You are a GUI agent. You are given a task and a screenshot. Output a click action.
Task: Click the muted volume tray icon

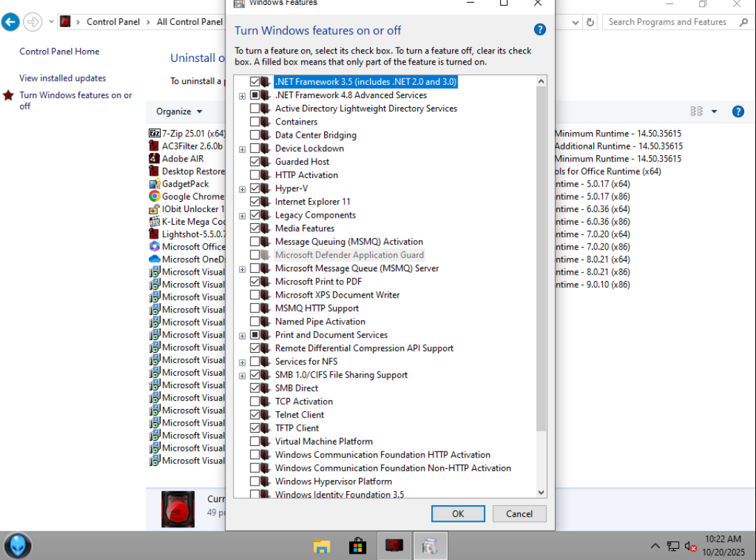(x=691, y=547)
